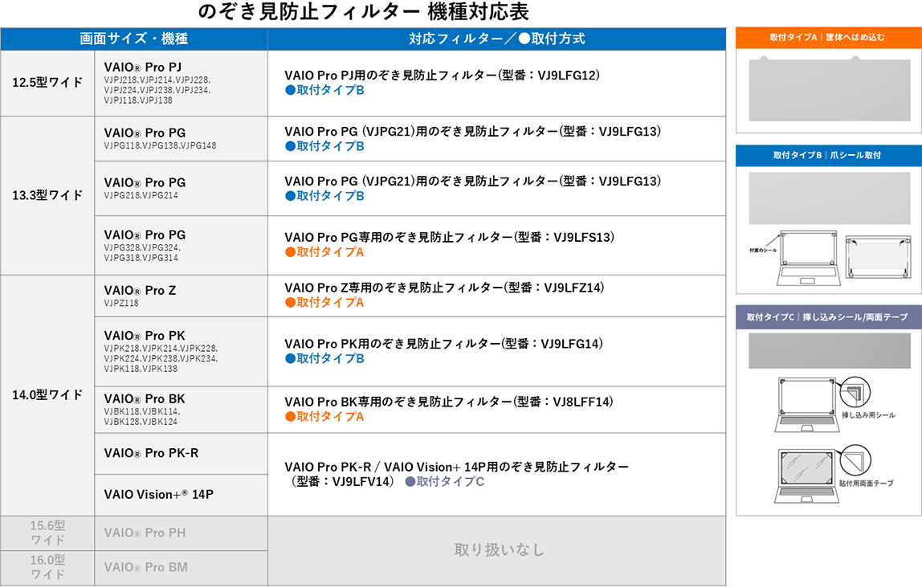Viewport: 922px width, 588px height.
Task: Click the grayed VAIO Pro PH cell
Action: pos(182,533)
